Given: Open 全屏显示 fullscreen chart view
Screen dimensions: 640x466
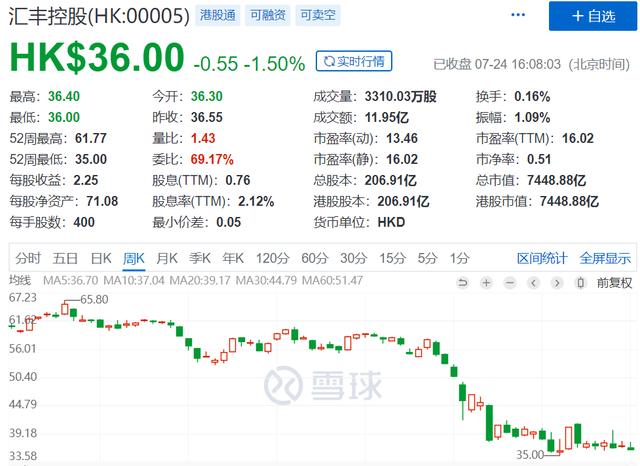Looking at the screenshot, I should pyautogui.click(x=605, y=258).
